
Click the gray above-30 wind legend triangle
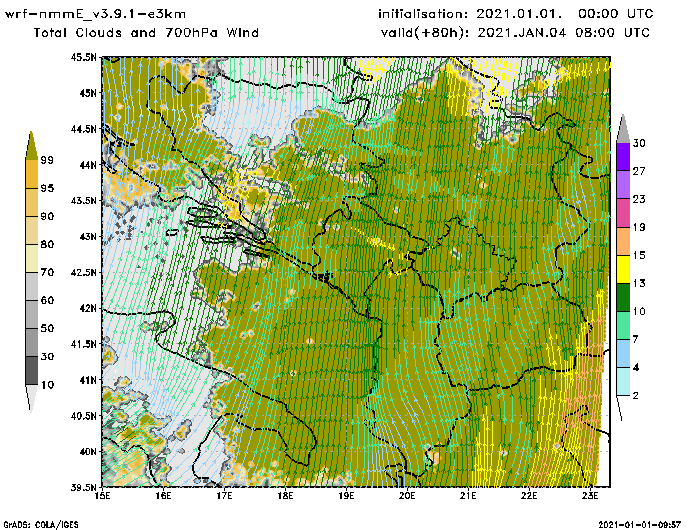point(623,129)
